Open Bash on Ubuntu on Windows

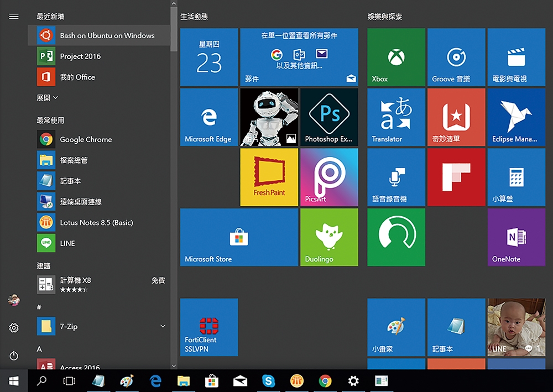(99, 35)
